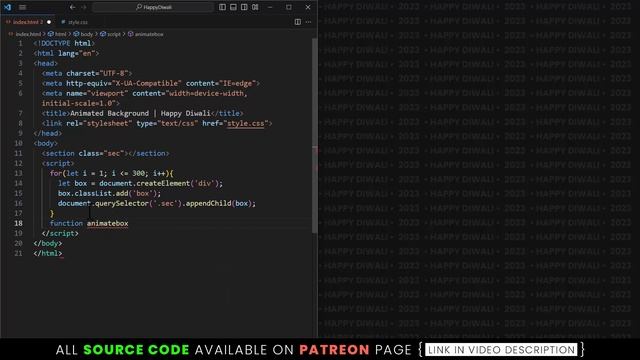Follow the style.css link in code

[x=245, y=123]
